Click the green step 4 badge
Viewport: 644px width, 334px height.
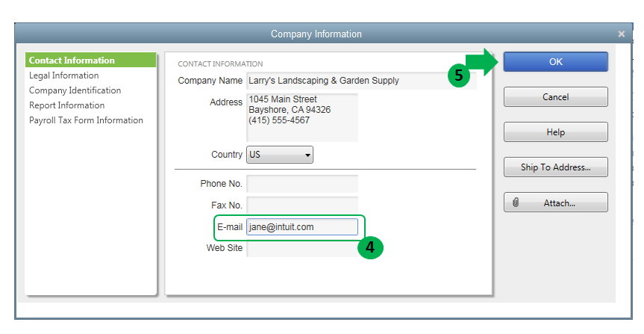[x=370, y=248]
